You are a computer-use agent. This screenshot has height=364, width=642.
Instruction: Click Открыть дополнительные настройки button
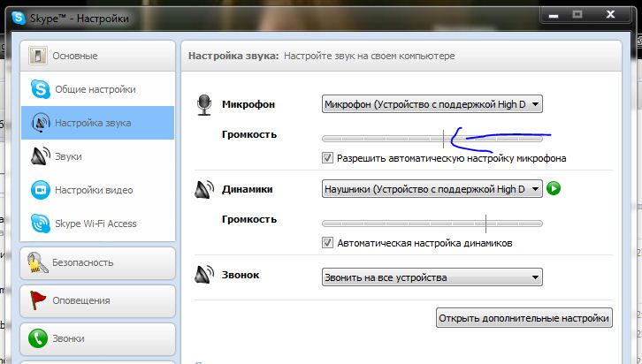[x=524, y=318]
